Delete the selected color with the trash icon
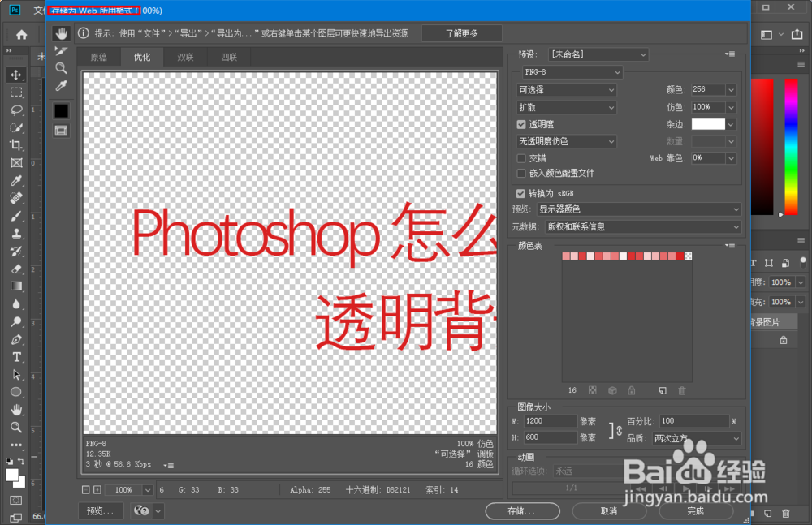Image resolution: width=812 pixels, height=525 pixels. point(681,390)
